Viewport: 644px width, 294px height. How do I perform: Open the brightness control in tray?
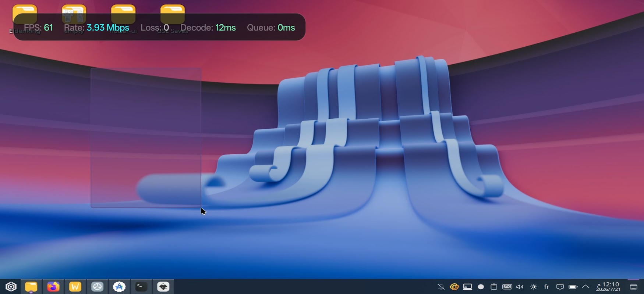coord(534,287)
